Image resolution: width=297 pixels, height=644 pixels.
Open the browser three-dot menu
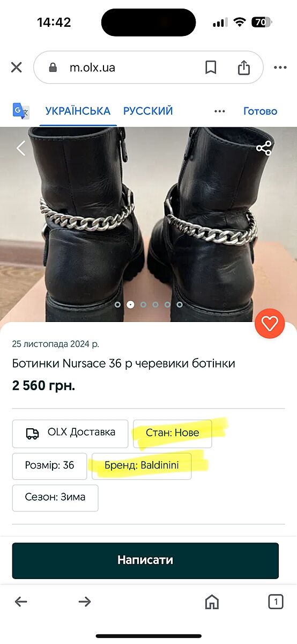pyautogui.click(x=280, y=68)
